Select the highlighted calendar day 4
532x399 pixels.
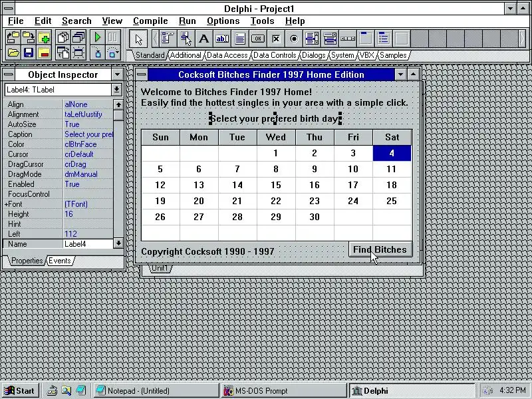392,153
